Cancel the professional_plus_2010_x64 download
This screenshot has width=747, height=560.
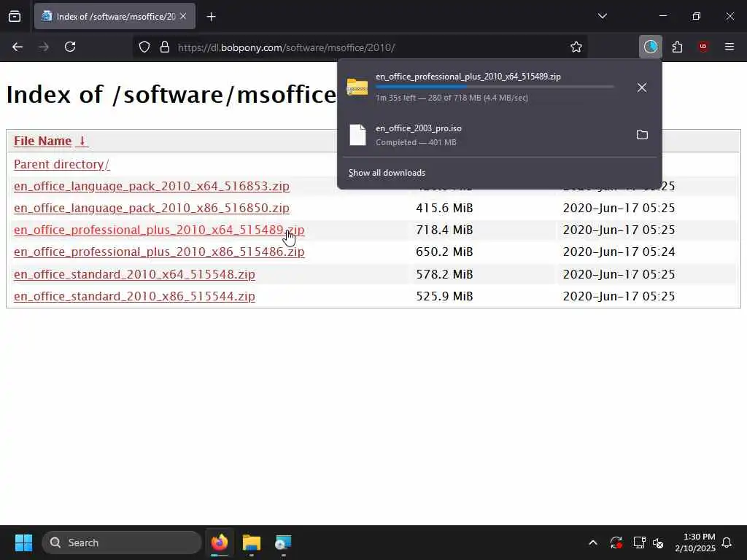(642, 87)
